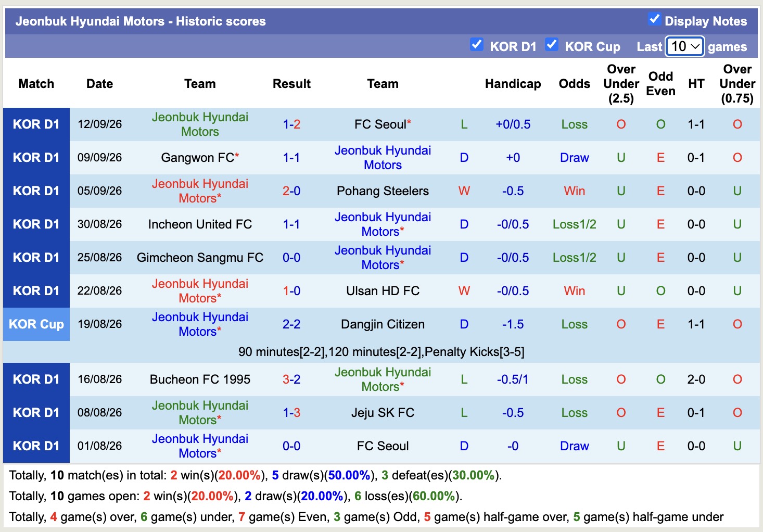Open the 2-0 result against Pohang Steelers
The image size is (763, 532).
point(291,191)
